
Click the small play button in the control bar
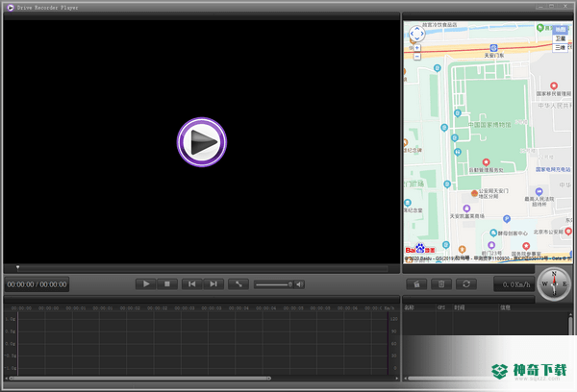tap(146, 283)
